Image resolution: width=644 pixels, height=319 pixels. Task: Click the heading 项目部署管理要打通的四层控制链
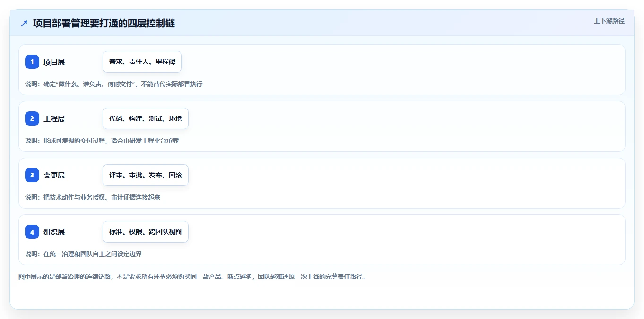point(104,23)
